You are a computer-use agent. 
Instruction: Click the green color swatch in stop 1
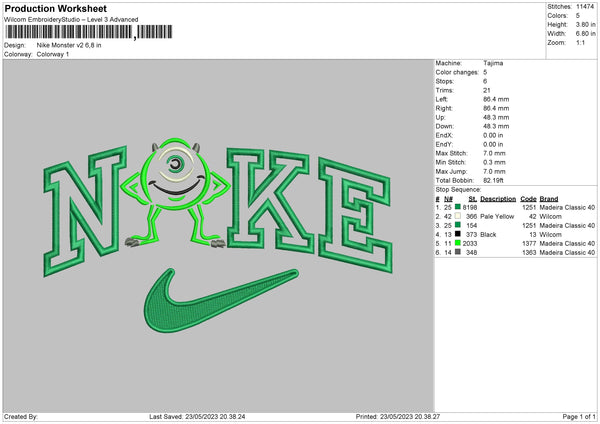[x=458, y=207]
